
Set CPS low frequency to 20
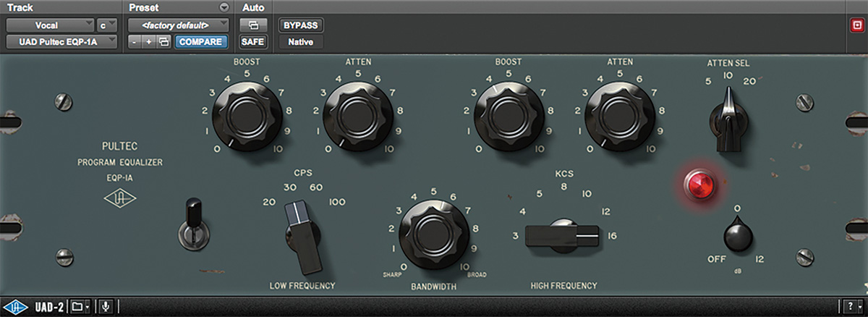click(x=269, y=202)
